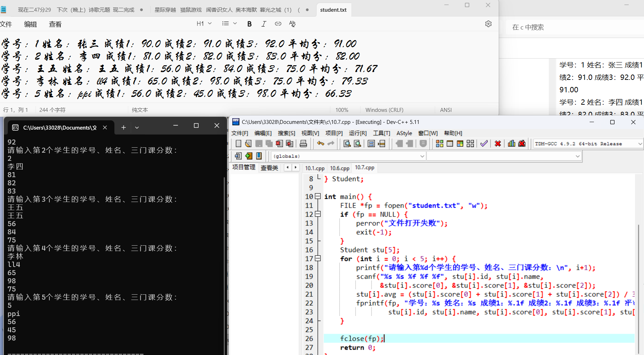
Task: Click the Print icon in Dev-C++ toolbar
Action: (x=303, y=143)
